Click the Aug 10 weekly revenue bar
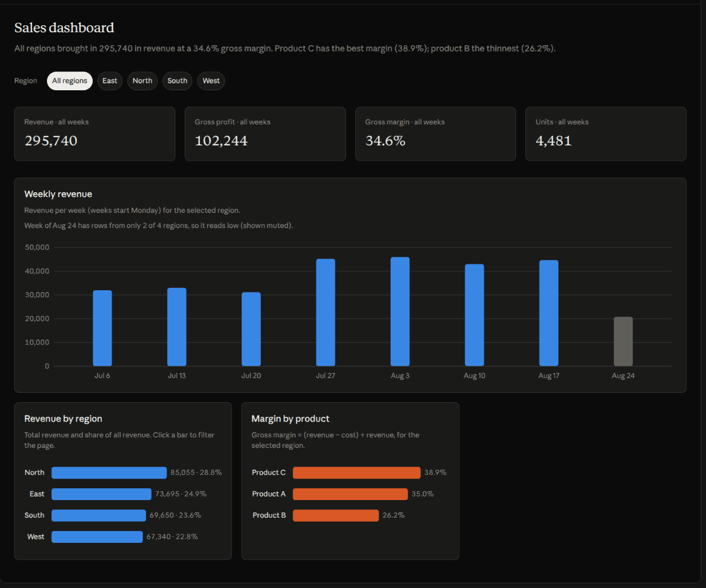 click(x=474, y=315)
